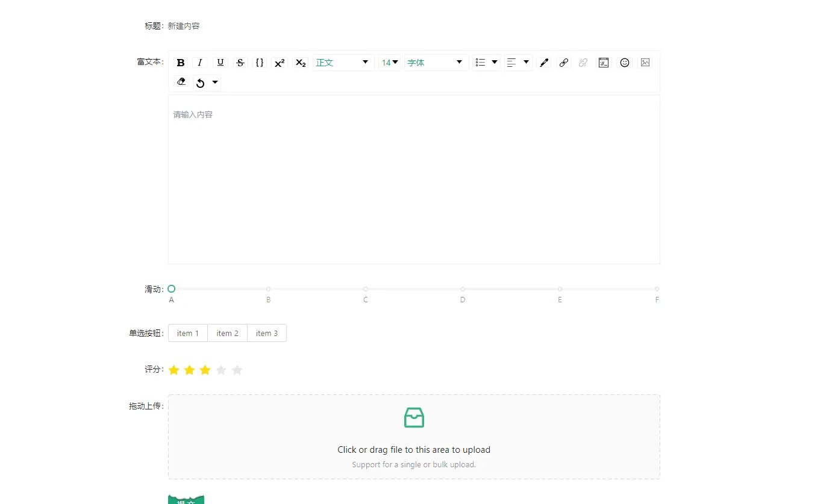Insert a code block from the toolbar

(x=604, y=63)
